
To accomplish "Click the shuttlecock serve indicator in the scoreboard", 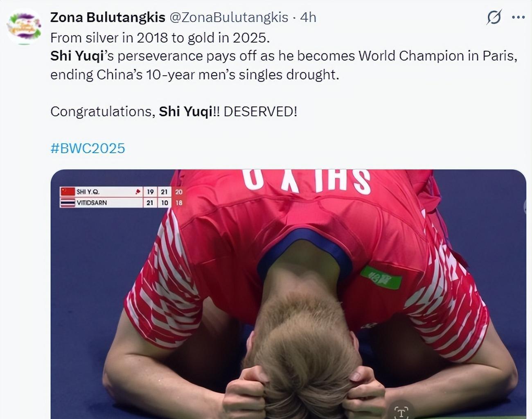I will pos(138,192).
